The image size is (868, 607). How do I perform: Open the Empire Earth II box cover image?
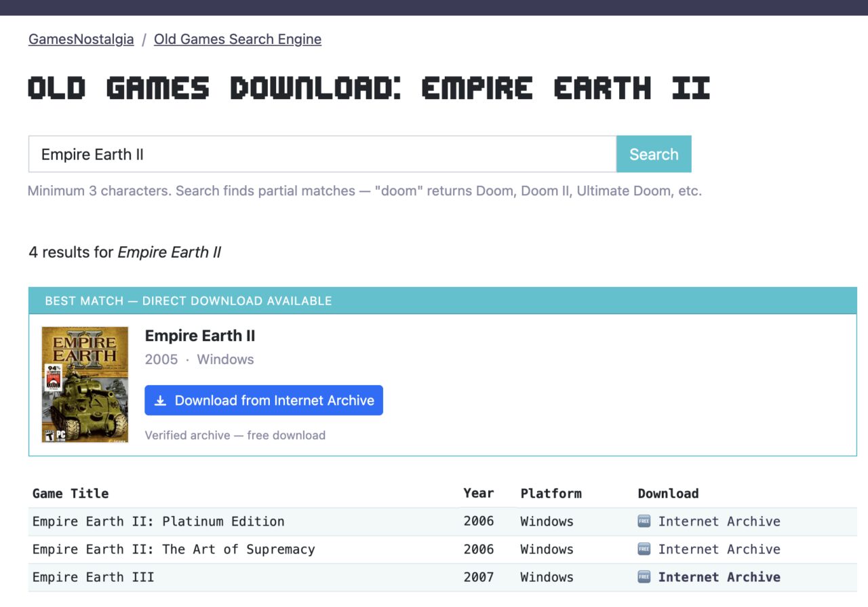click(x=85, y=385)
